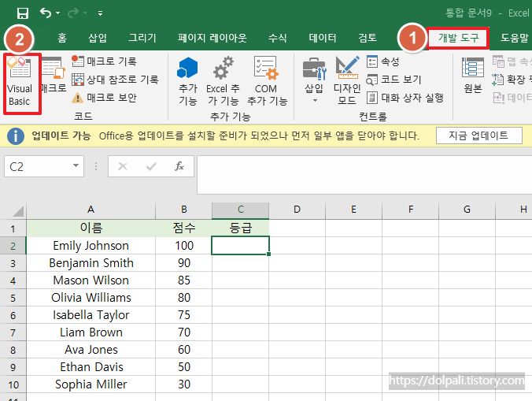532x401 pixels.
Task: Toggle 상대 참조로 기록 option
Action: point(115,80)
